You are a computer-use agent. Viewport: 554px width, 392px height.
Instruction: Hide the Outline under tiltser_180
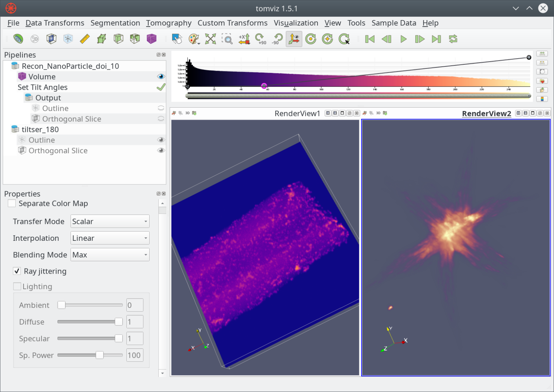tap(161, 140)
